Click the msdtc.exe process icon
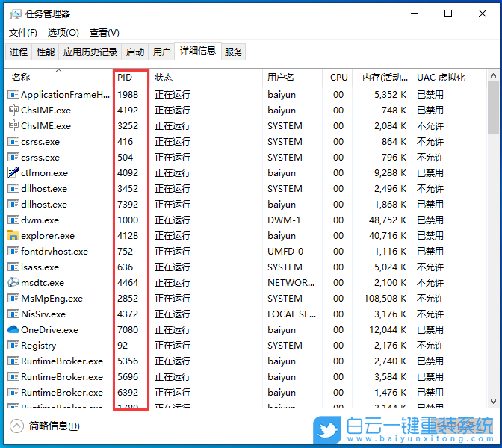The width and height of the screenshot is (502, 448). (x=13, y=282)
